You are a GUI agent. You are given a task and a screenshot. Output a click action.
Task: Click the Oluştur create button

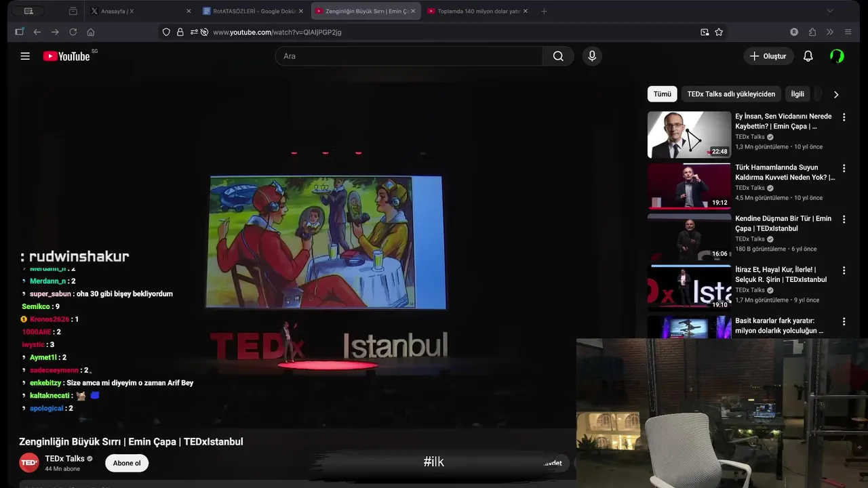coord(768,56)
